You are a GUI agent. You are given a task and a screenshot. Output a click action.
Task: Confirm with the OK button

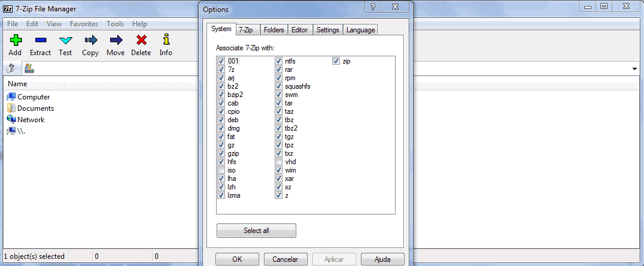coord(238,259)
